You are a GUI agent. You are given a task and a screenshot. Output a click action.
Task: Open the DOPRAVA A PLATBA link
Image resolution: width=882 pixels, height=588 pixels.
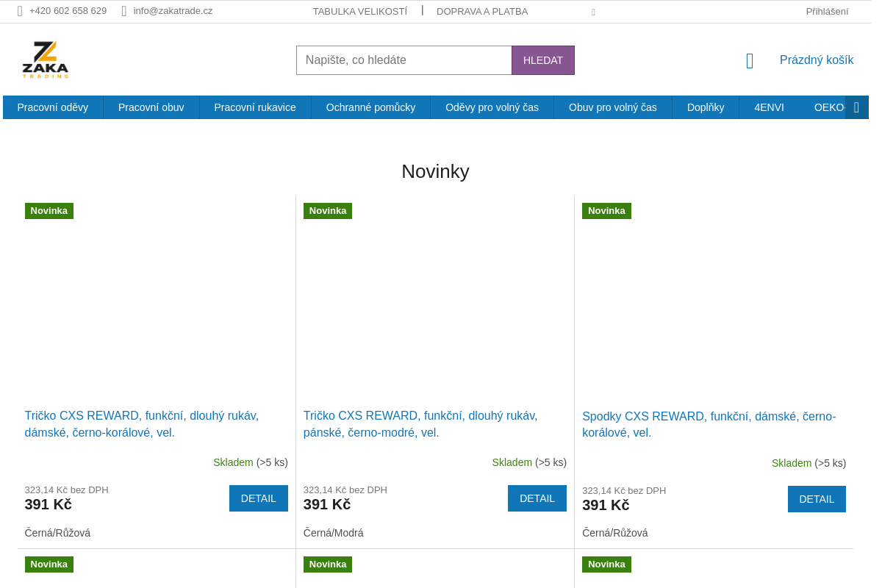[x=482, y=11]
